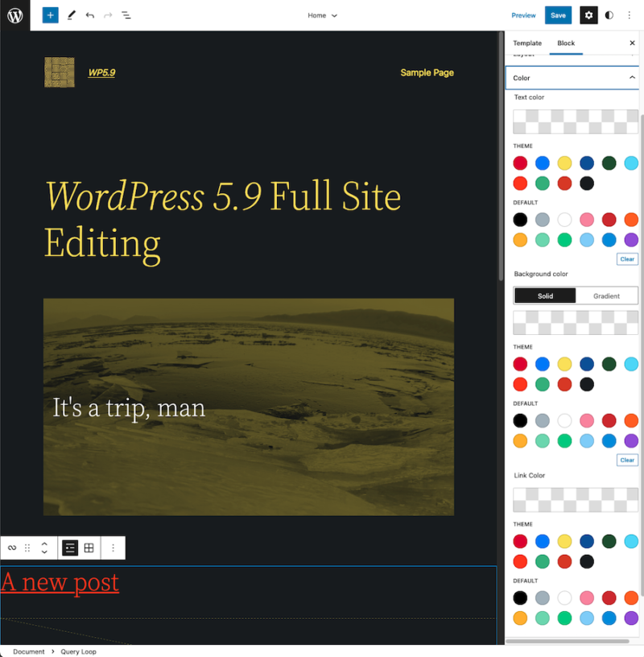Click the block mover up/down arrows
644x657 pixels.
44,548
